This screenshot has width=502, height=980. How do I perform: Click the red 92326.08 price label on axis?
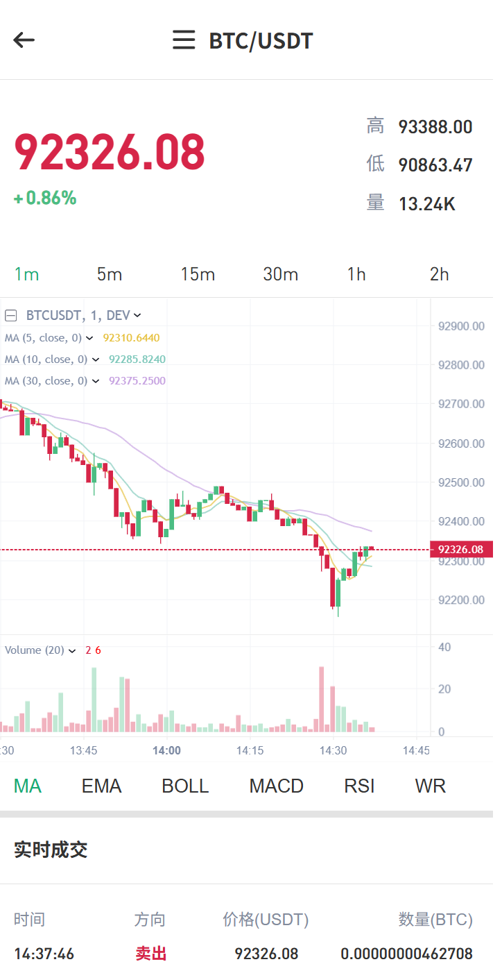(x=461, y=550)
